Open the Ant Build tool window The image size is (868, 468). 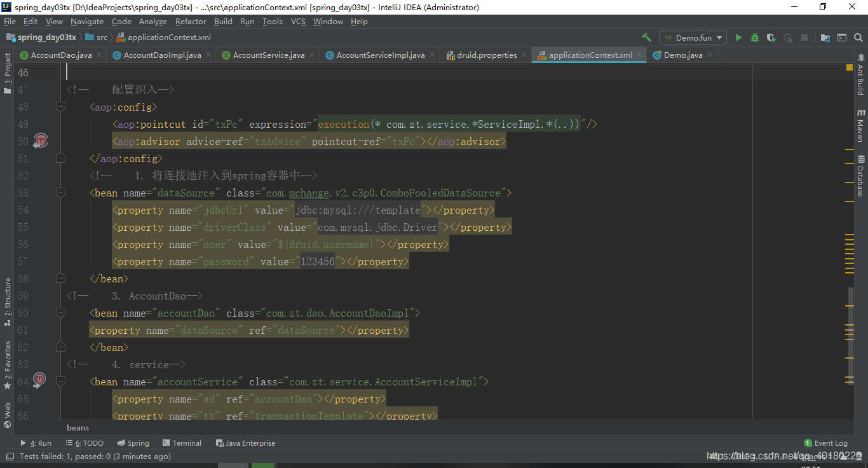coord(861,74)
